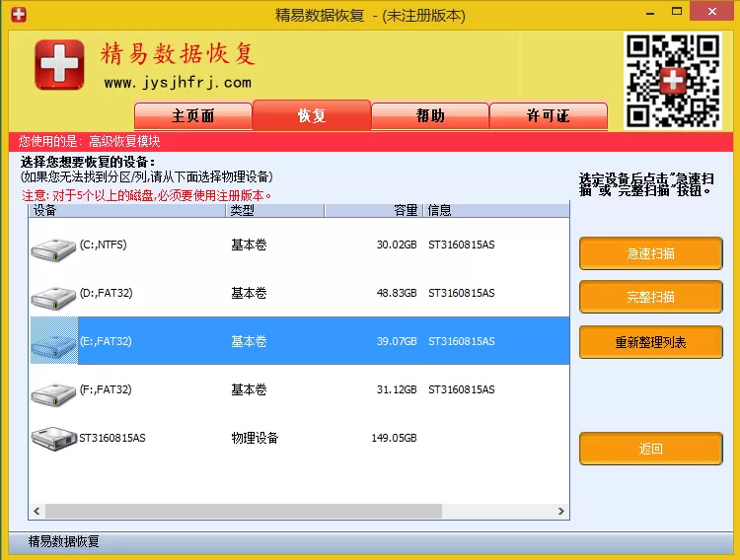Click the 149.05GB capacity value

click(394, 439)
